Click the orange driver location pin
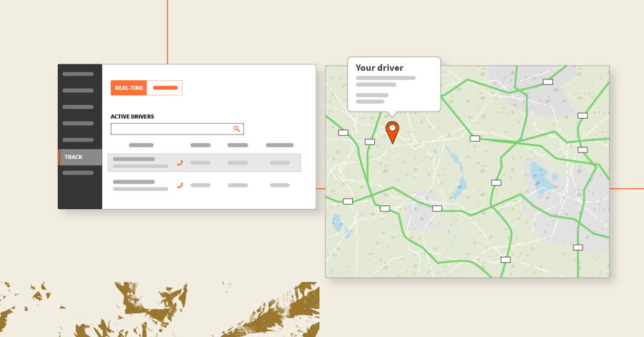The height and width of the screenshot is (337, 644). click(392, 132)
